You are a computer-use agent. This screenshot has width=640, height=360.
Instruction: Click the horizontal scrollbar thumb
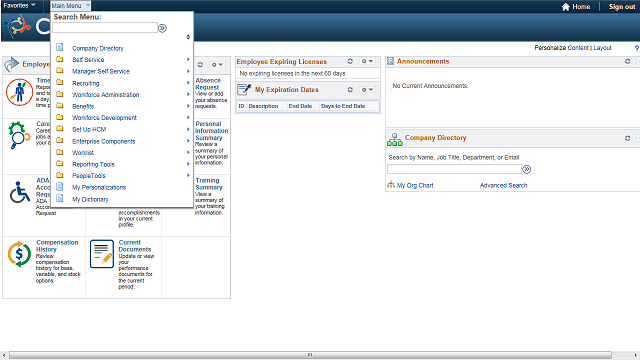tap(310, 355)
